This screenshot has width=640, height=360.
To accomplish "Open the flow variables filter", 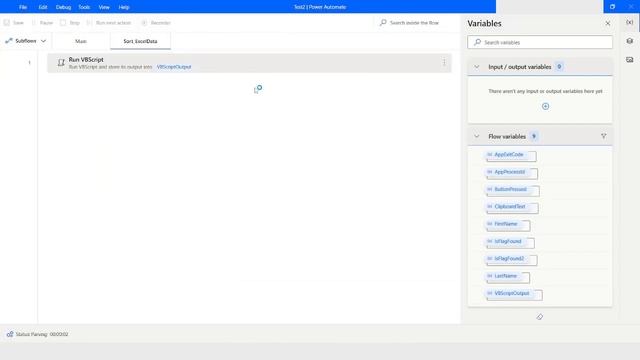I will coord(603,136).
